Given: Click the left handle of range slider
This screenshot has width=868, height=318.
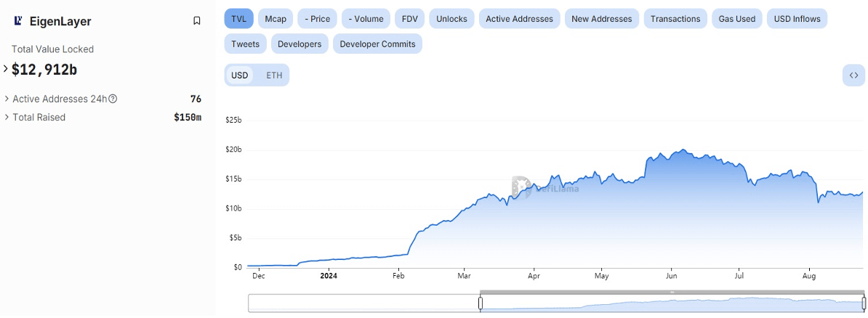Looking at the screenshot, I should (x=480, y=303).
